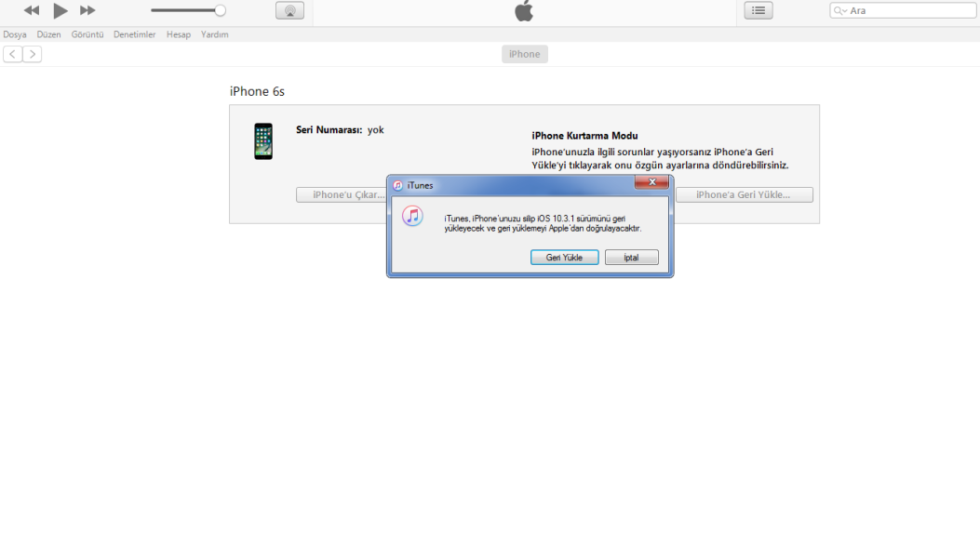Open the Yardım menu

coord(215,34)
